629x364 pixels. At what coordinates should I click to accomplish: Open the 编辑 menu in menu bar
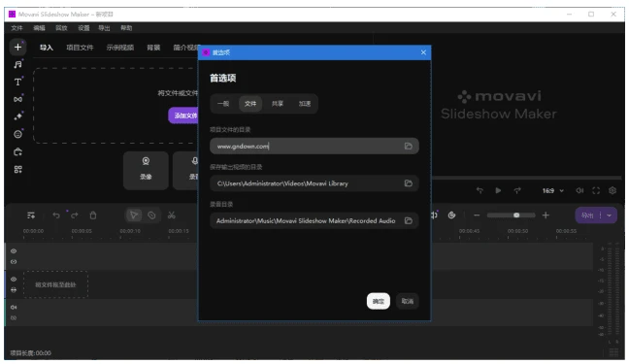pyautogui.click(x=39, y=28)
